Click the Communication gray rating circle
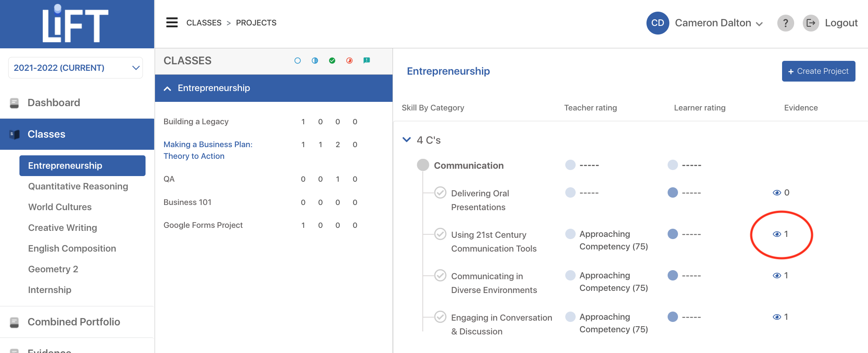This screenshot has height=353, width=868. tap(423, 165)
